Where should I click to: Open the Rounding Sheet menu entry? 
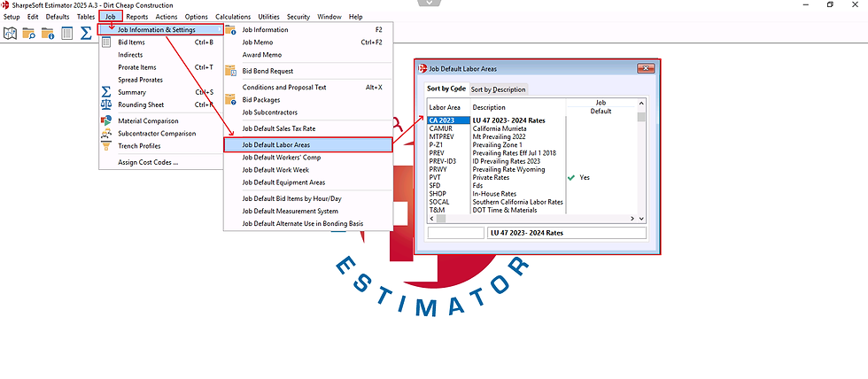[x=160, y=104]
